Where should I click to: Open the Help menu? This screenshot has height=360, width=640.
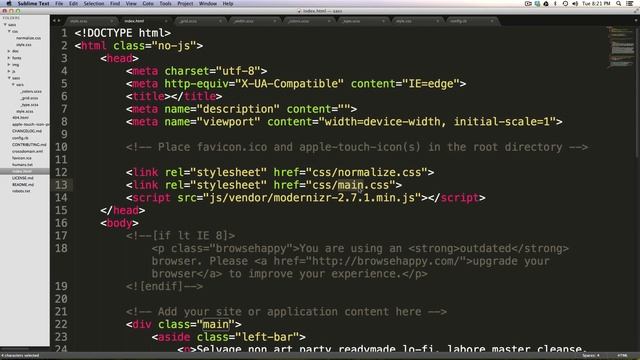click(x=228, y=3)
